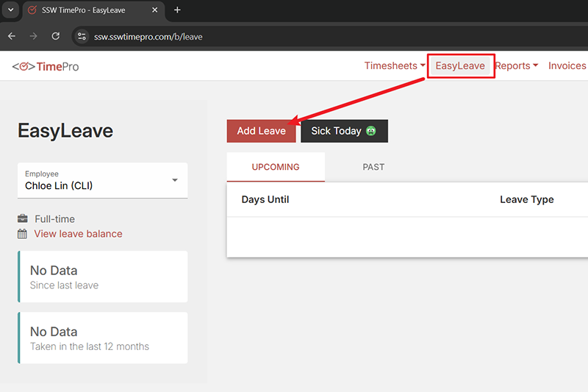Viewport: 588px width, 392px height.
Task: Click the Full-time employment label
Action: click(x=54, y=218)
